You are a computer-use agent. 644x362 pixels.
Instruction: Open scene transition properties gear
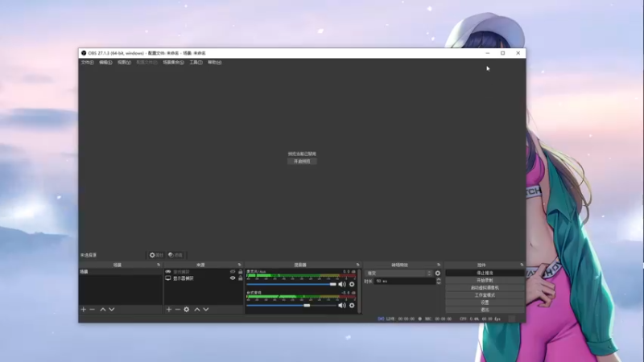click(438, 274)
